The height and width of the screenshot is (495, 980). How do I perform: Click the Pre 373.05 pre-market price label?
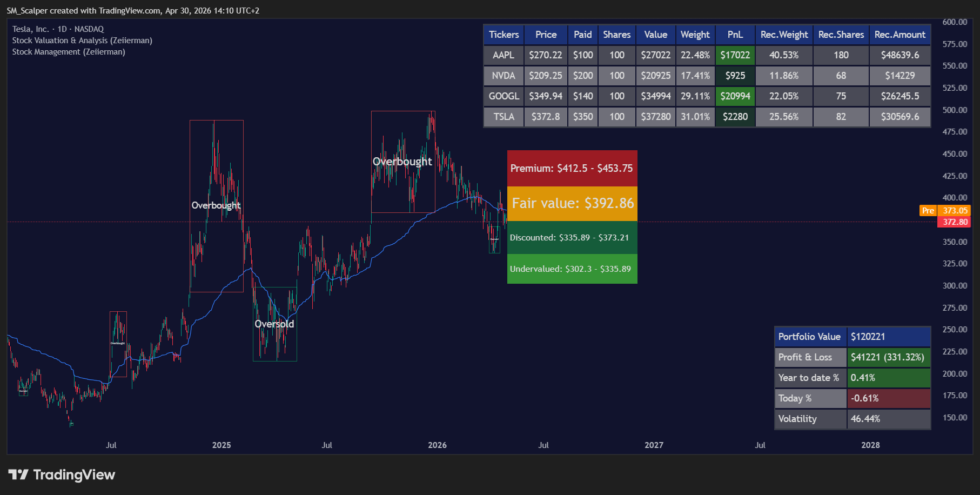(x=945, y=211)
